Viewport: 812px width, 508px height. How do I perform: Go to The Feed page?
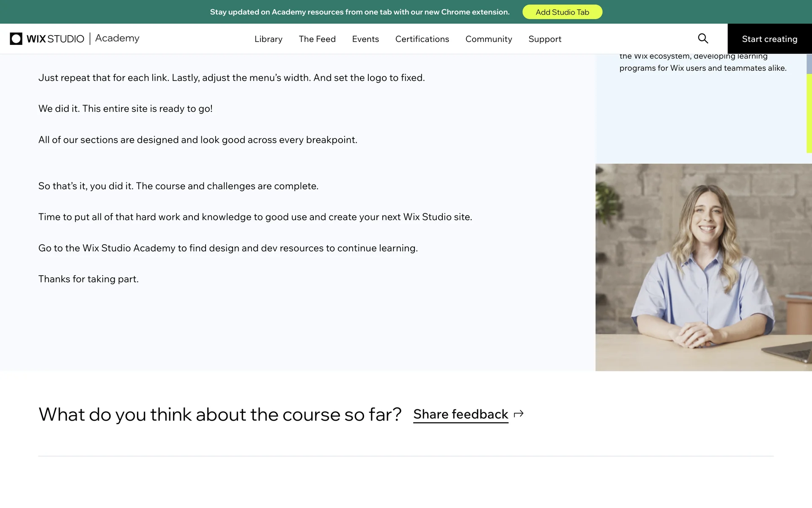[x=317, y=39]
